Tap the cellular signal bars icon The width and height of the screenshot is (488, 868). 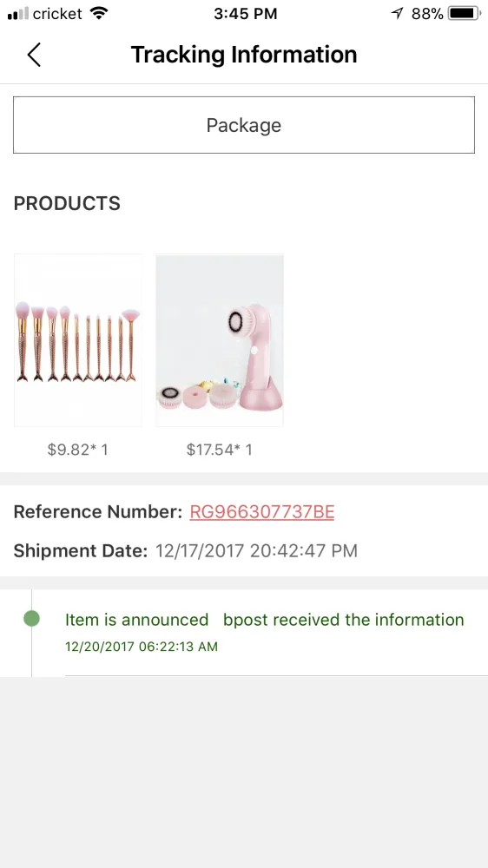[17, 13]
